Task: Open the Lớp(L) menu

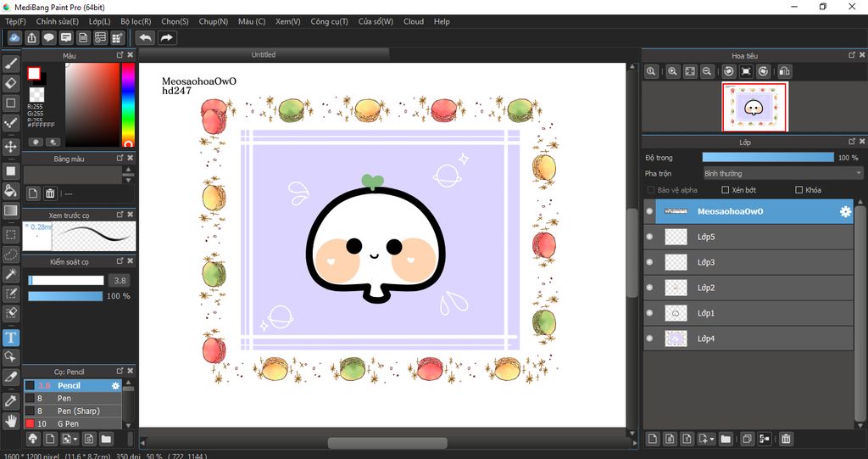Action: pos(100,21)
